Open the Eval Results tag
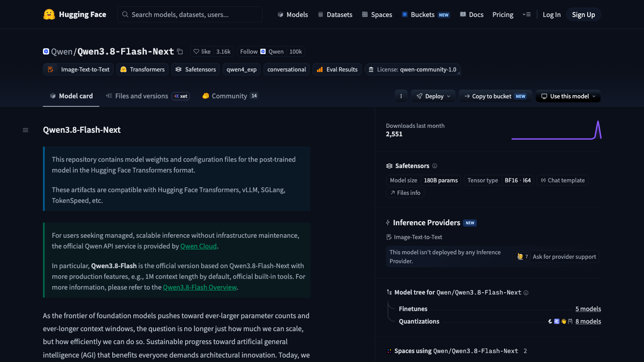The height and width of the screenshot is (362, 644). (x=337, y=69)
